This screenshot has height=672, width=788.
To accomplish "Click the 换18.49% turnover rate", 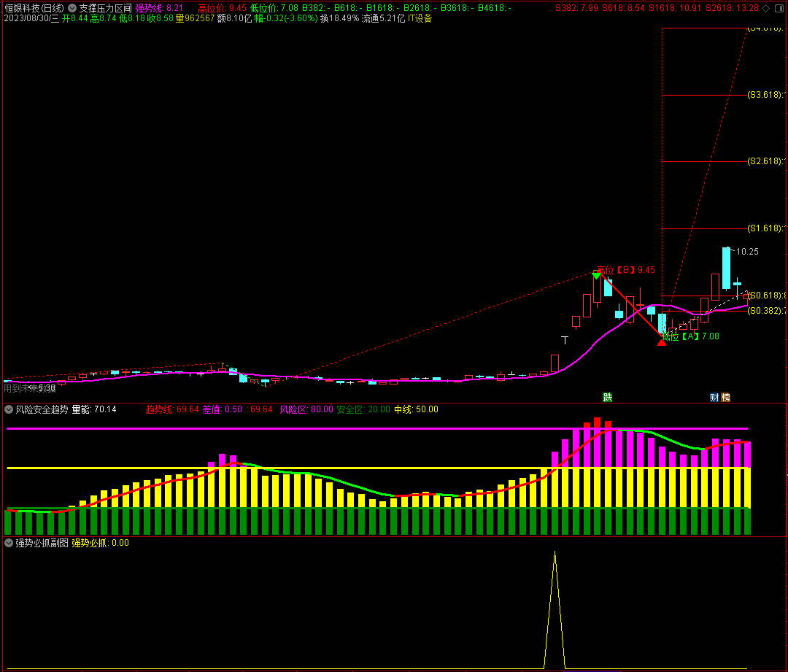I will 340,18.
